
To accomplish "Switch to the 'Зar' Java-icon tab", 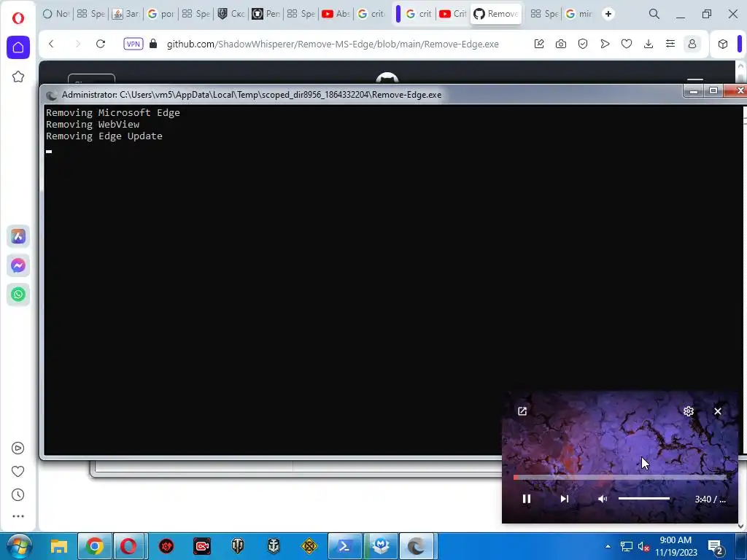I will point(125,14).
